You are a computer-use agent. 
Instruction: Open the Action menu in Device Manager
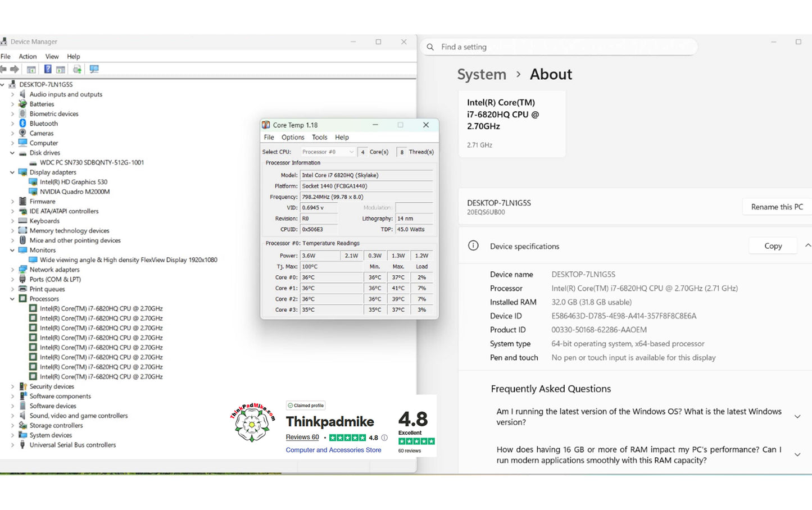[28, 56]
